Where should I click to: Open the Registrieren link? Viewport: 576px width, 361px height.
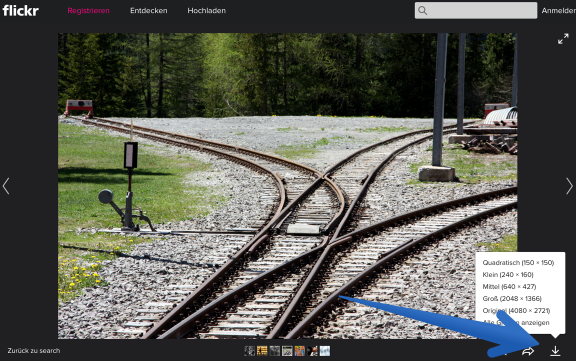(x=89, y=11)
